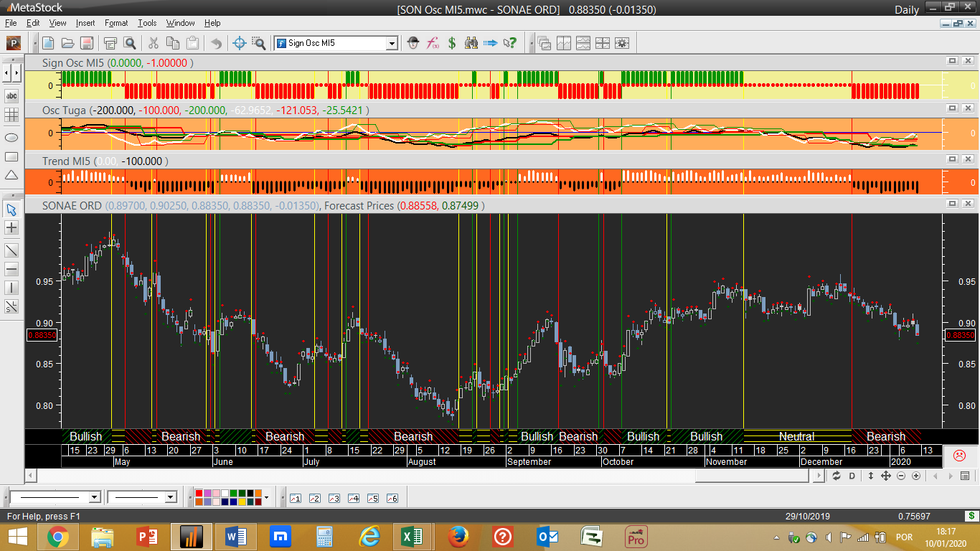Pick the red color swatch
980x551 pixels.
(x=199, y=494)
